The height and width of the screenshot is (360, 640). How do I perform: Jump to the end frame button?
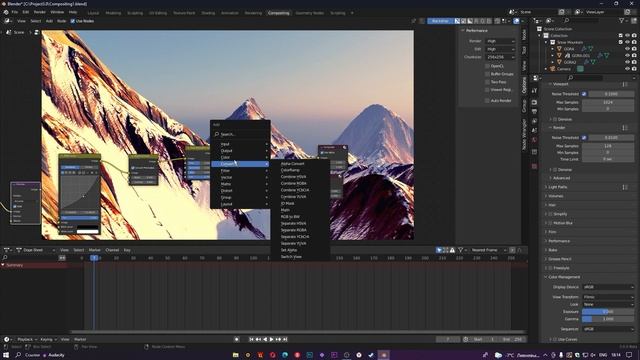[x=285, y=339]
